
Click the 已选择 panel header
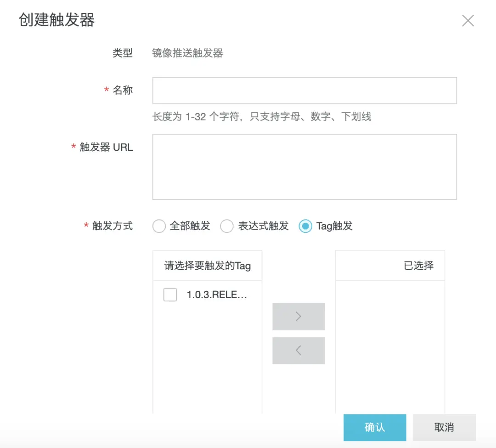point(418,266)
